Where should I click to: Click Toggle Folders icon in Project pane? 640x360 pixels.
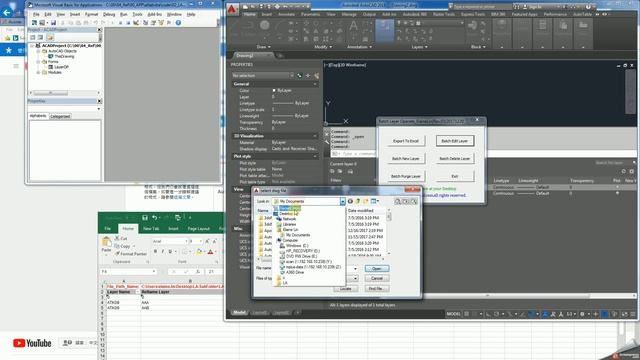[50, 37]
